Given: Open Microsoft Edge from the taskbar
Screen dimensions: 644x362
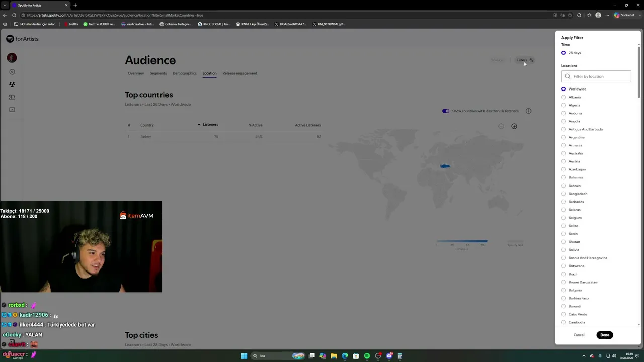Looking at the screenshot, I should [345, 356].
